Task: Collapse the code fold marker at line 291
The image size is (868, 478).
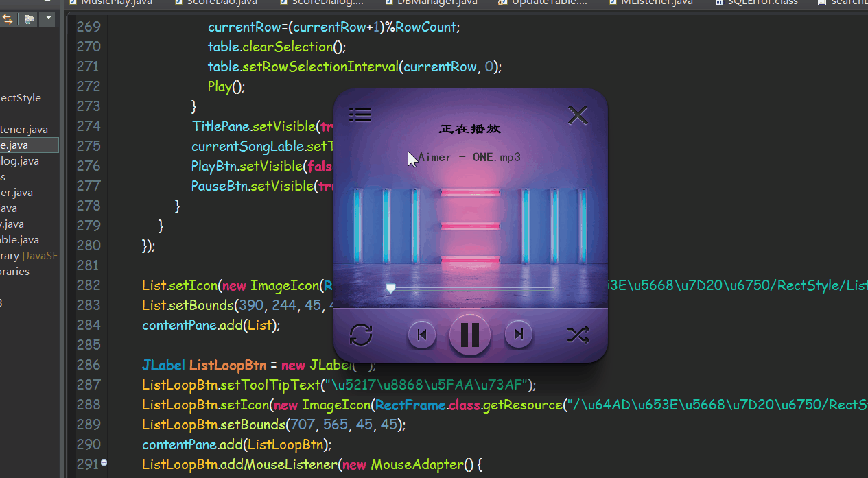Action: pyautogui.click(x=104, y=463)
